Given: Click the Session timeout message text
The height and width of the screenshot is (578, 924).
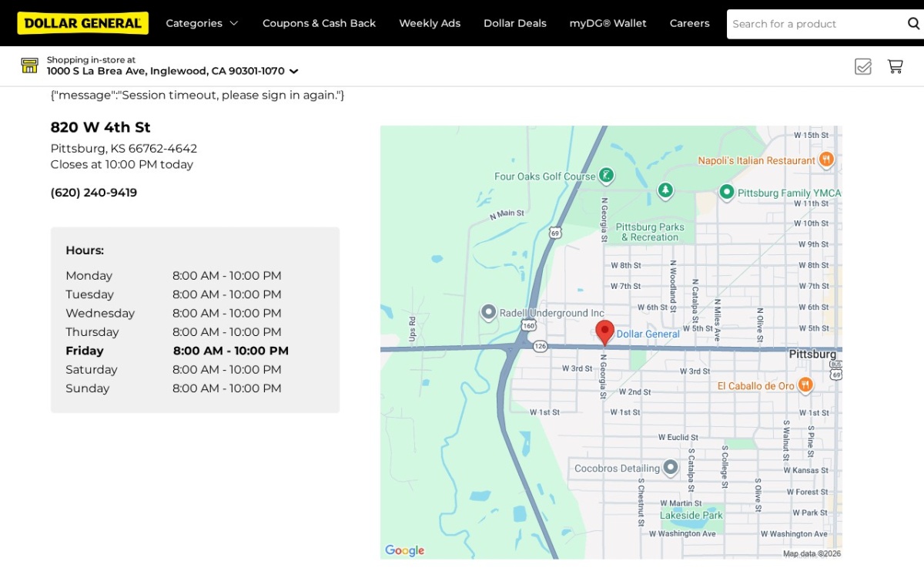Looking at the screenshot, I should point(198,96).
